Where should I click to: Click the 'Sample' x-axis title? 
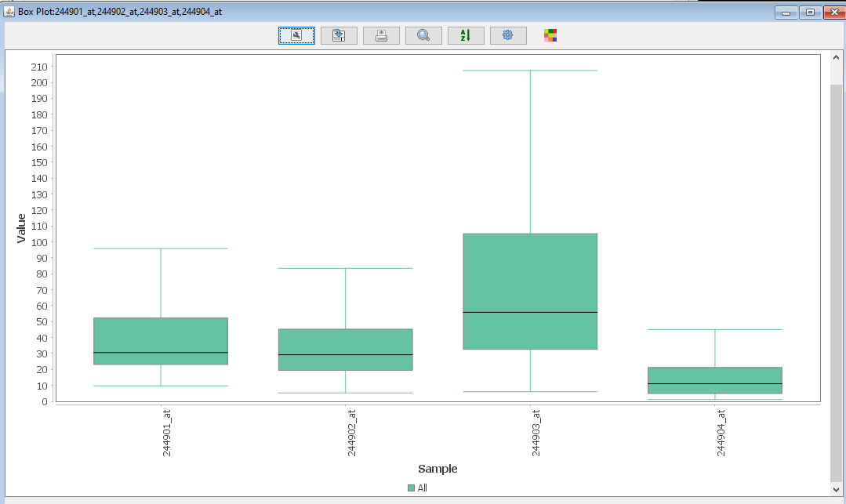(x=438, y=469)
